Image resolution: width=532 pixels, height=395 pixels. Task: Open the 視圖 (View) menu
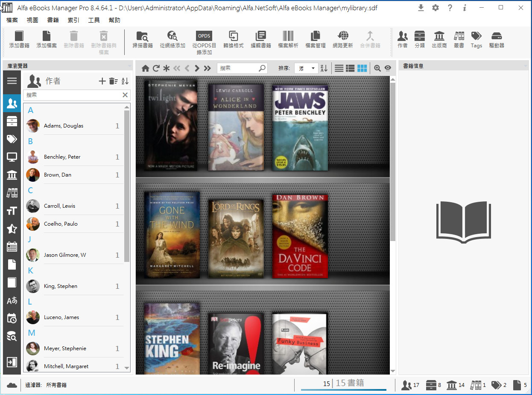tap(32, 20)
